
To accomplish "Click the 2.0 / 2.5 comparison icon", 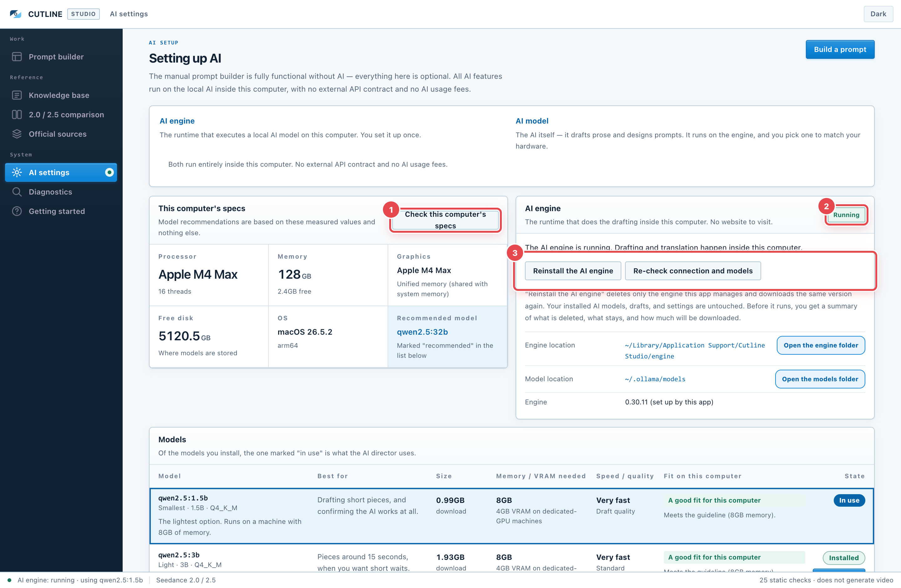I will pos(17,115).
